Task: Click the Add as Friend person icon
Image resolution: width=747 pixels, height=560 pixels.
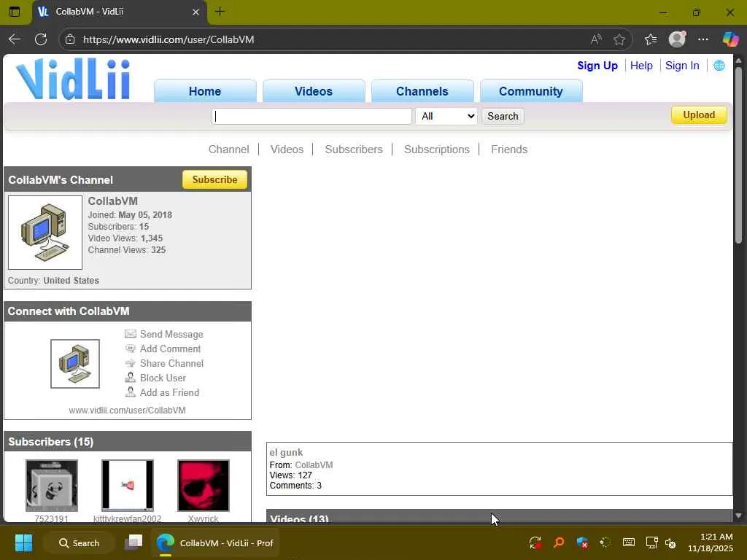Action: pos(130,392)
